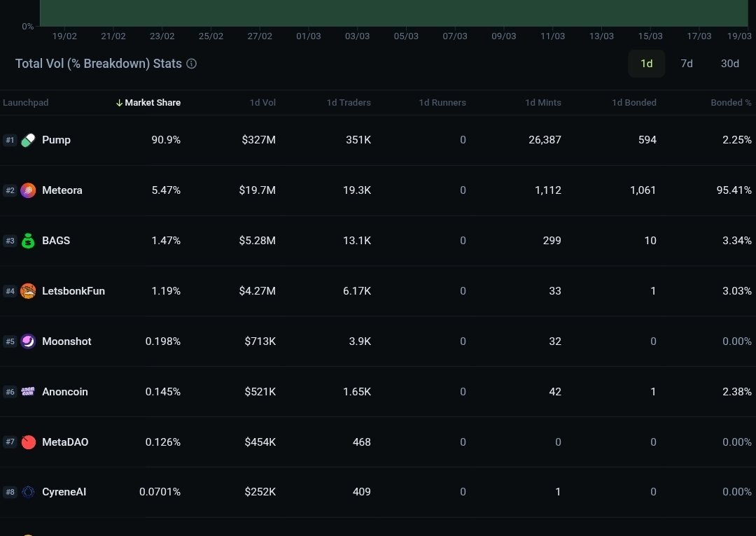Screen dimensions: 756x536
Task: Click LetsbonkFun bonded percent 3.03%
Action: 736,291
